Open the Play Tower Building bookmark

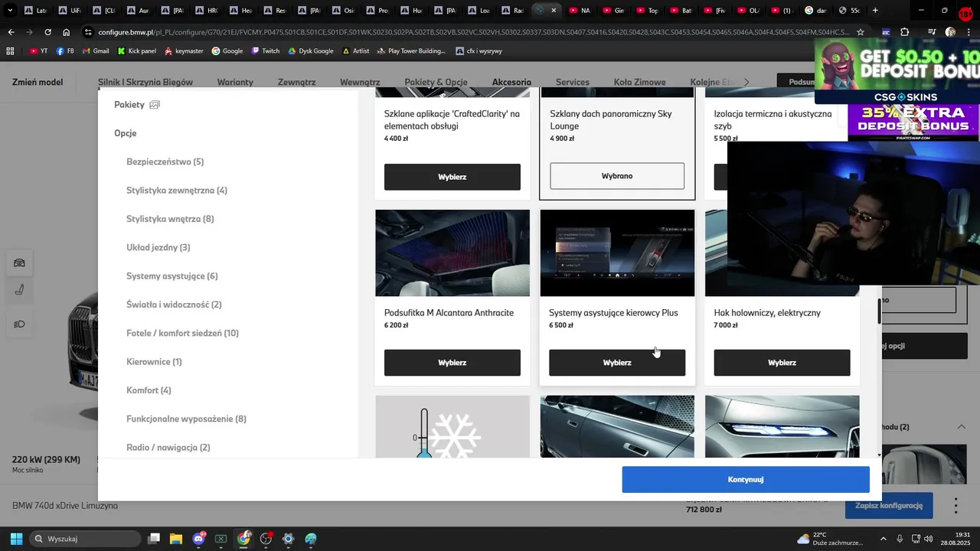pyautogui.click(x=411, y=51)
